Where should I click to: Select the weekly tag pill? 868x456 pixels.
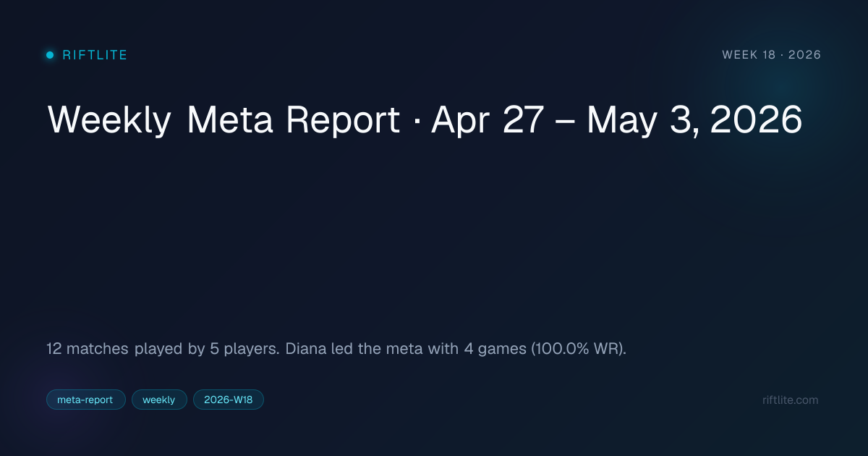point(159,400)
